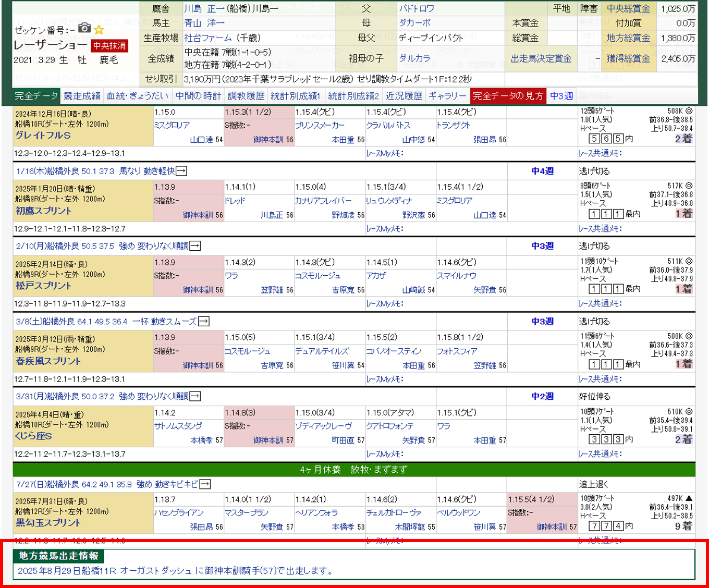Screen dimensions: 709x588
Task: Click the 中央抹消 red status badge
Action: tap(109, 46)
